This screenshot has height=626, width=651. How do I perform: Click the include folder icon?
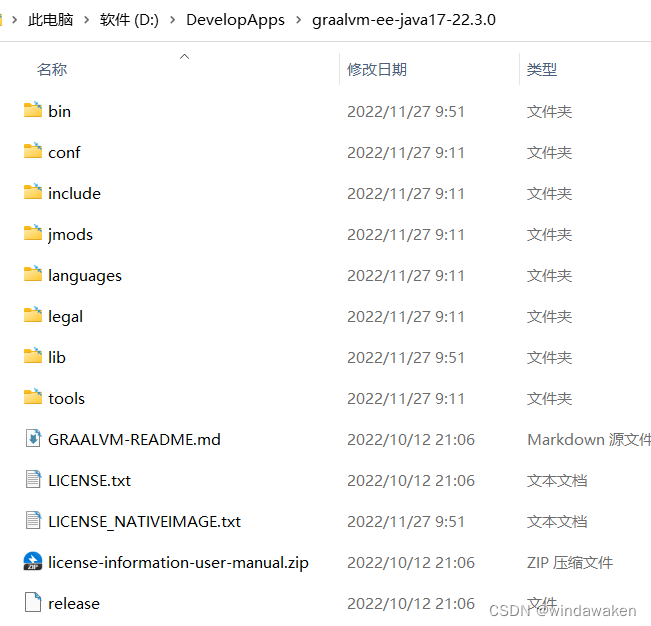coord(33,192)
